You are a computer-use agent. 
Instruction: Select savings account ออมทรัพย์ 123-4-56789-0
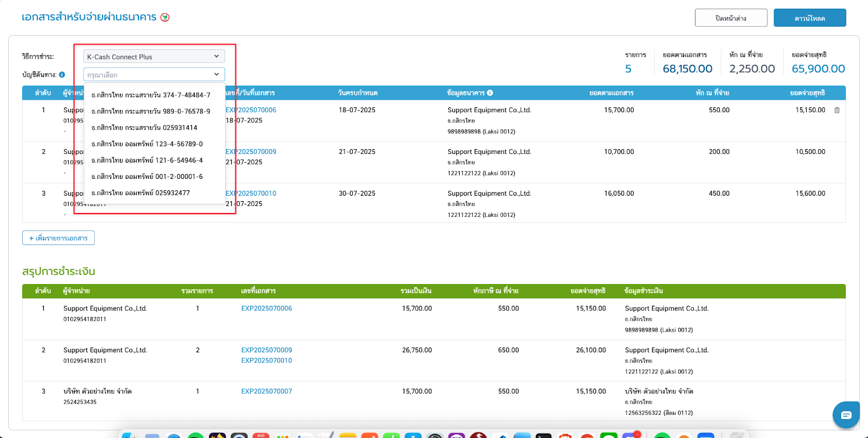pos(147,144)
